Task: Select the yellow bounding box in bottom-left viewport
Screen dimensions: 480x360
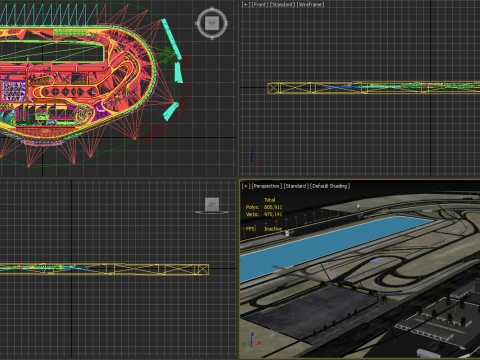Action: (104, 269)
